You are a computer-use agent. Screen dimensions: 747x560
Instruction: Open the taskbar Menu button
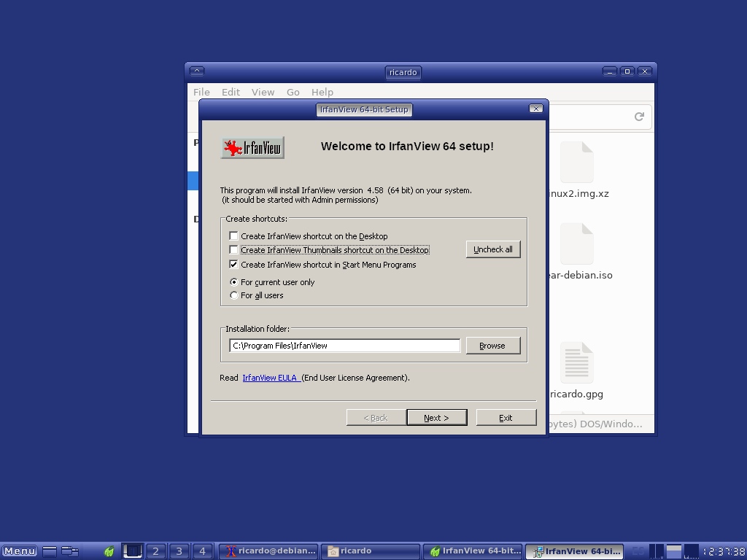pos(20,551)
